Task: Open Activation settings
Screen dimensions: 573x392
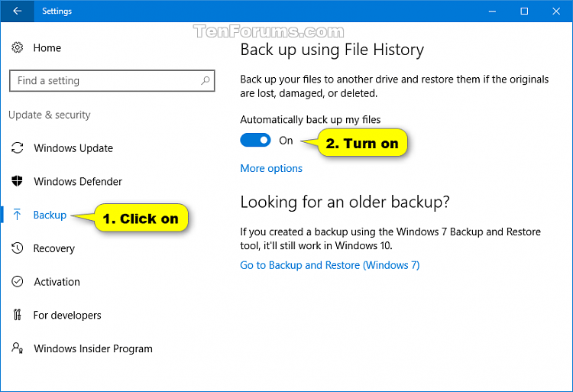Action: [x=57, y=282]
